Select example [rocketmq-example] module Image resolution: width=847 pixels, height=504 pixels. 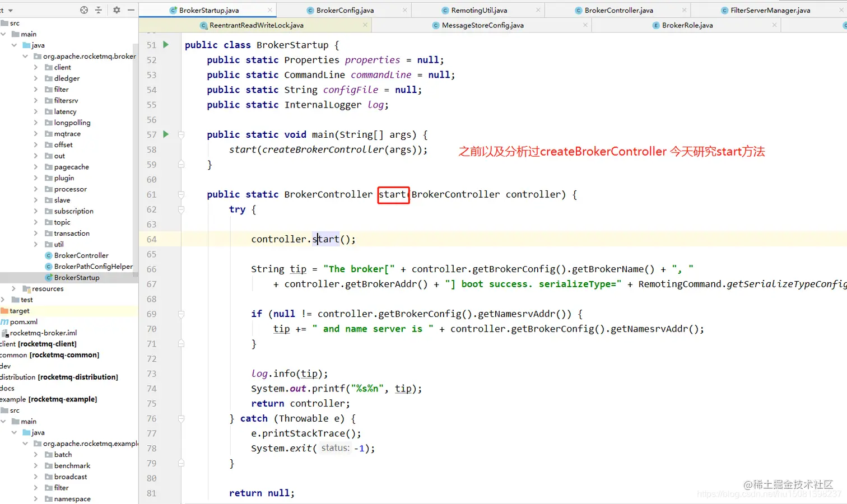coord(49,399)
